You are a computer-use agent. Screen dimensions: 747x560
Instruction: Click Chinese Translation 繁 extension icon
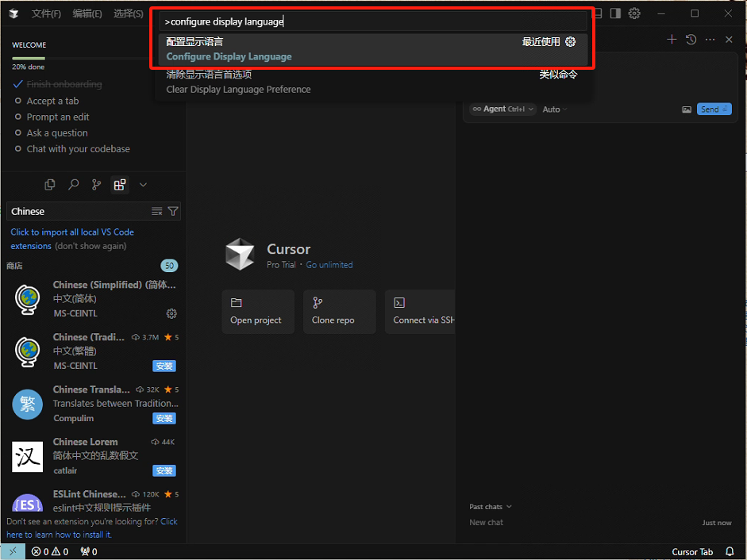coord(27,405)
